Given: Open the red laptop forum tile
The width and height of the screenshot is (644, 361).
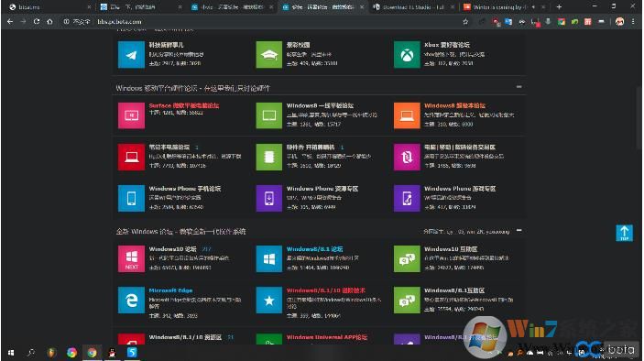Looking at the screenshot, I should (x=131, y=157).
